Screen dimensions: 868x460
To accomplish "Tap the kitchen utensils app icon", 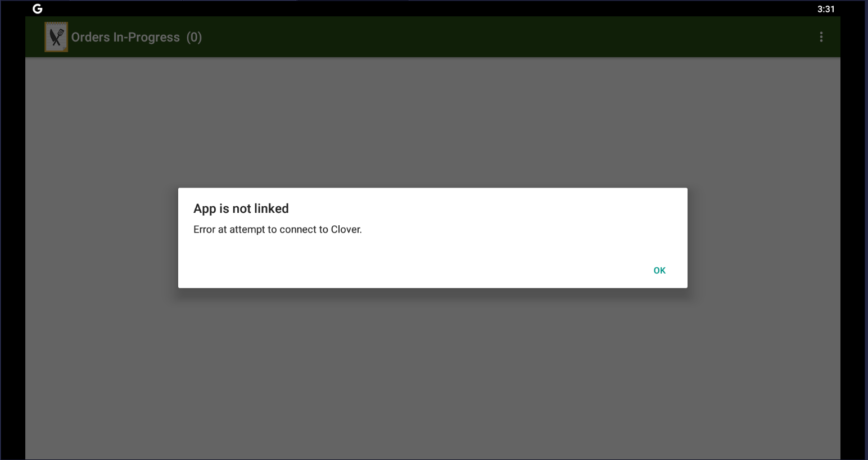I will click(x=56, y=37).
